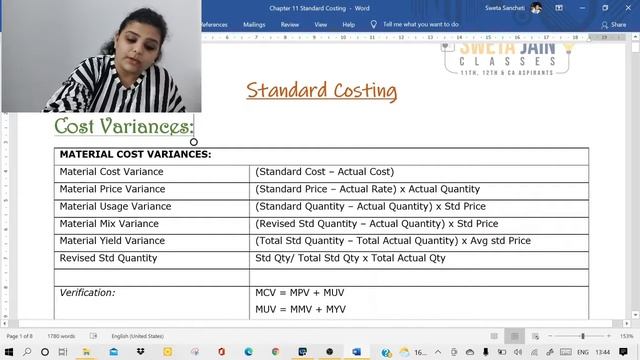Click the Tell me what you want to do box
The height and width of the screenshot is (360, 640).
(x=420, y=24)
